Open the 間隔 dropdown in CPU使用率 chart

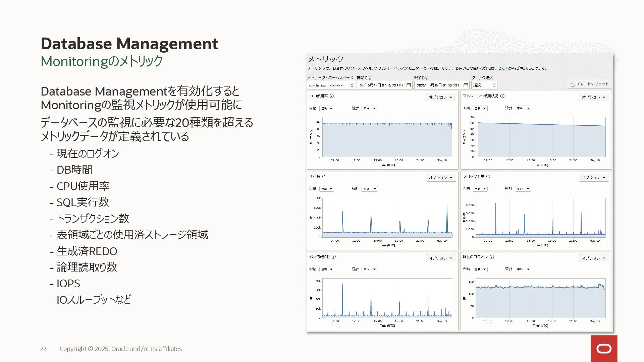pyautogui.click(x=327, y=108)
